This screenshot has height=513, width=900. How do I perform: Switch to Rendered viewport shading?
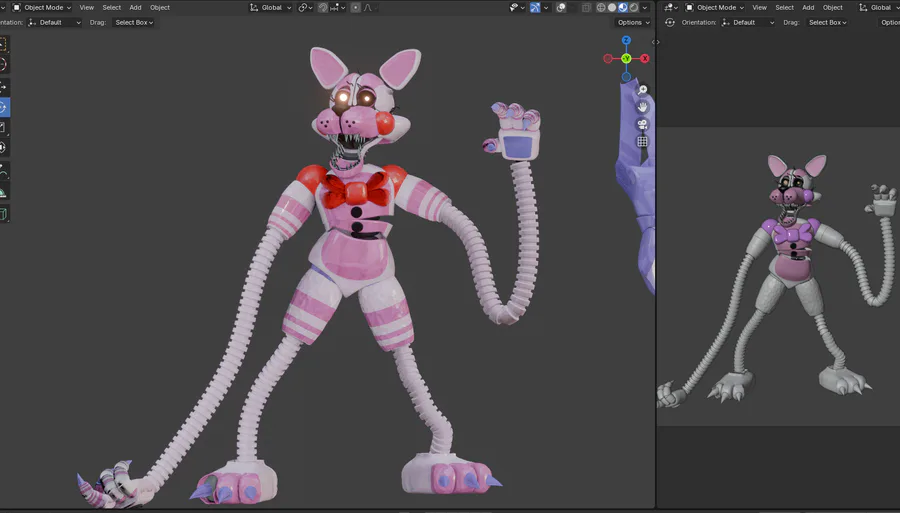(634, 7)
